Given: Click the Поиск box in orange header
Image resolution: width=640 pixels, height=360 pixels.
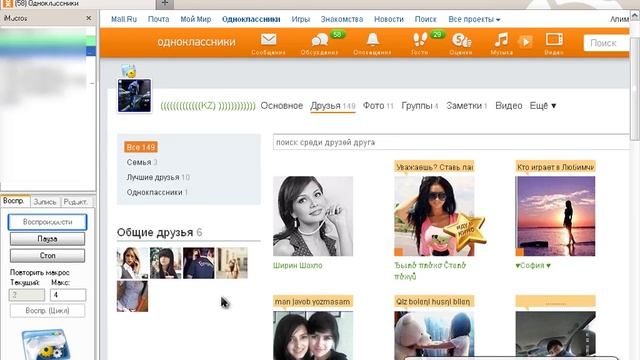Looking at the screenshot, I should click(x=607, y=43).
